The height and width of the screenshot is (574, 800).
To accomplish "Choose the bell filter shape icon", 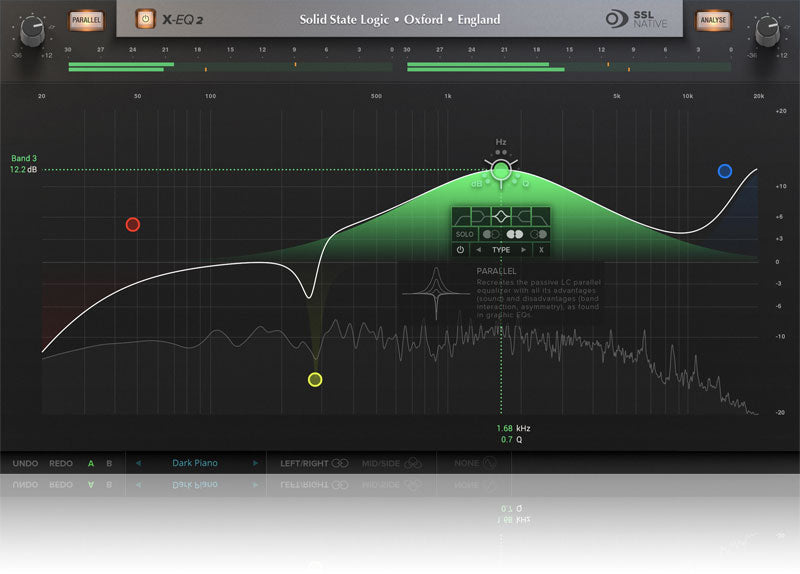I will coord(501,217).
